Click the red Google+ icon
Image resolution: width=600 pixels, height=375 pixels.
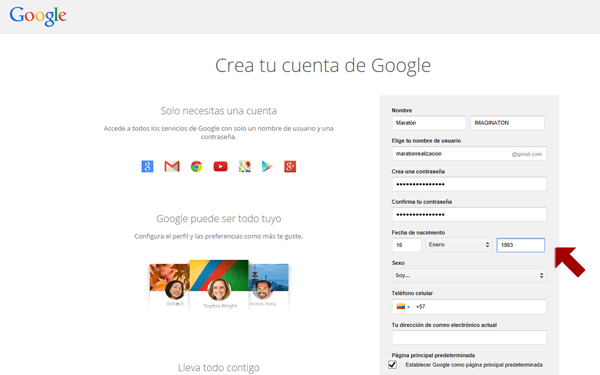click(290, 166)
